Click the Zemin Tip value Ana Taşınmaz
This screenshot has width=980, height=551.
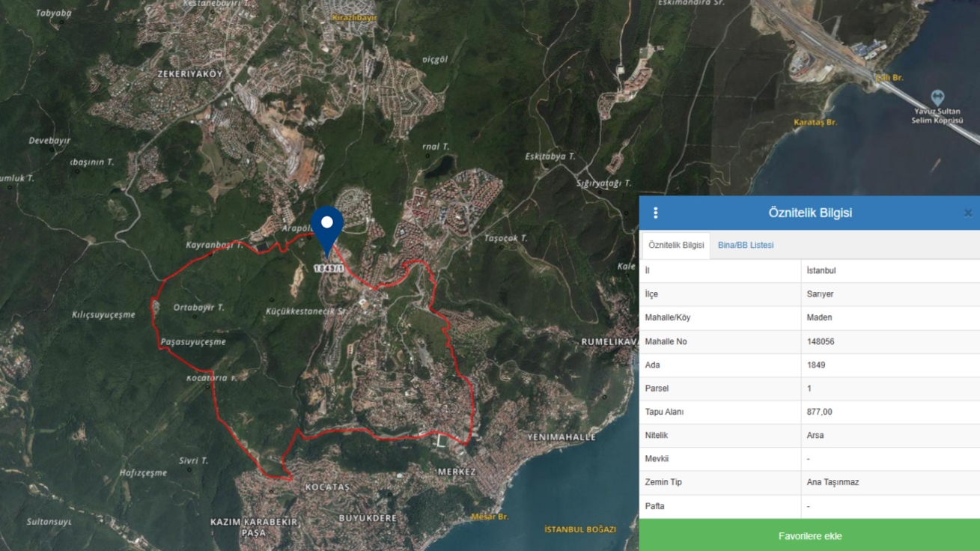pos(833,482)
